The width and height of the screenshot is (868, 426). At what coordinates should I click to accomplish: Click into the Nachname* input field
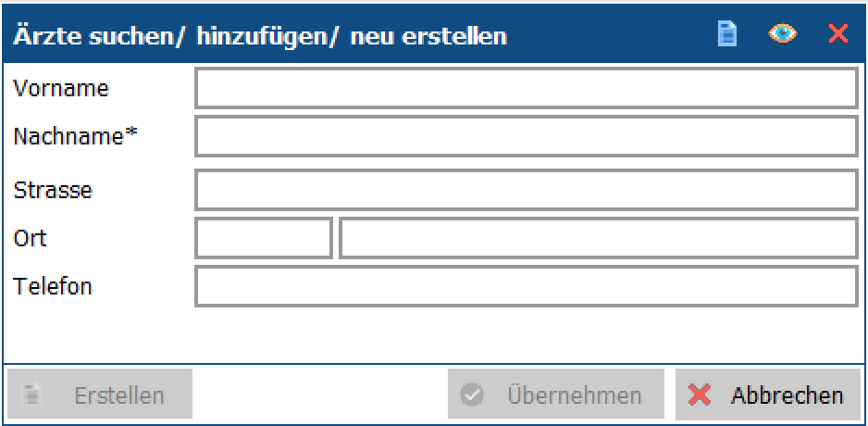[527, 136]
